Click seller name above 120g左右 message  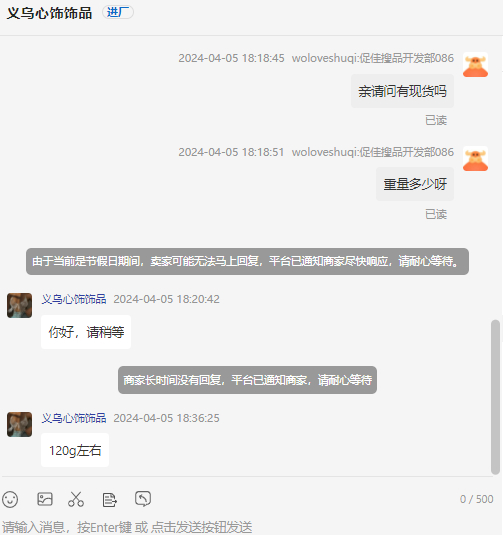(74, 418)
